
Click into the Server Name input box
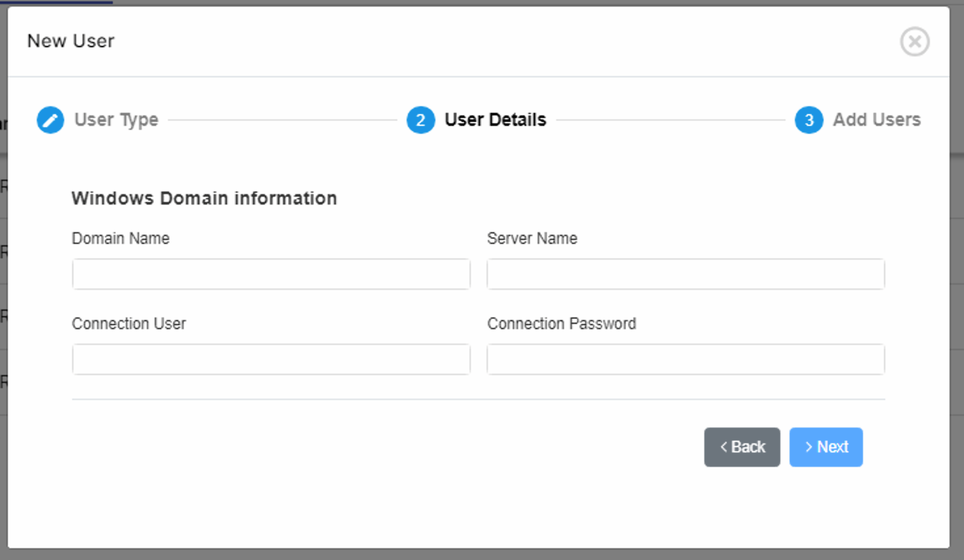click(x=685, y=274)
